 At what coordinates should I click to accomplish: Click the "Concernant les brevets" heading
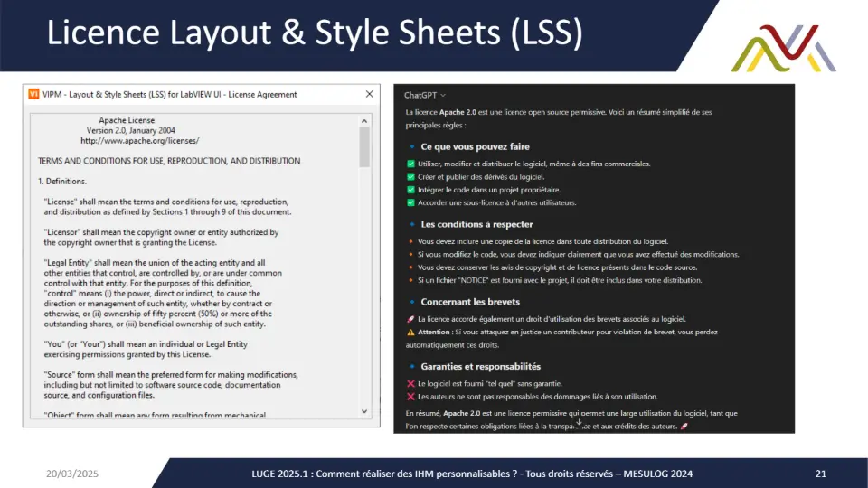(x=470, y=302)
